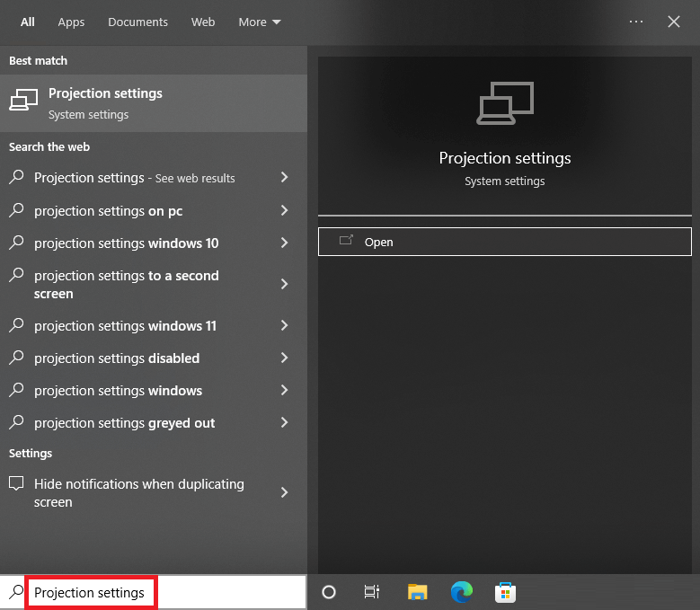Screen dimensions: 700x610
Task: Click magnifier icon next to 'projection settings on pc'
Action: [16, 209]
